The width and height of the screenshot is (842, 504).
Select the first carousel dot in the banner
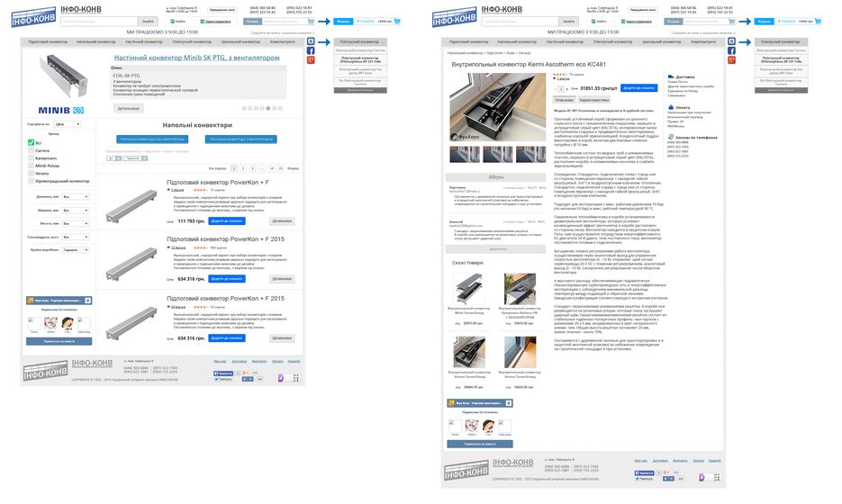244,108
